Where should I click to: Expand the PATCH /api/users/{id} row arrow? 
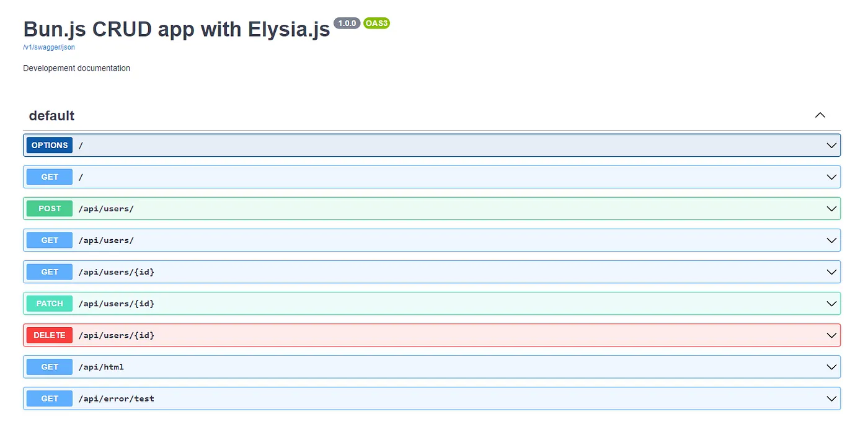point(832,304)
